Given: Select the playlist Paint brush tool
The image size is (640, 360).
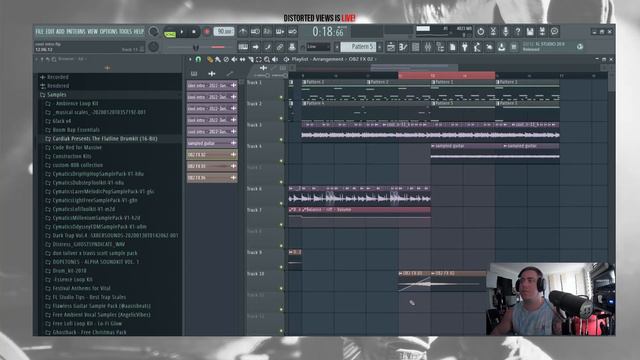Looking at the screenshot, I should pyautogui.click(x=218, y=60).
